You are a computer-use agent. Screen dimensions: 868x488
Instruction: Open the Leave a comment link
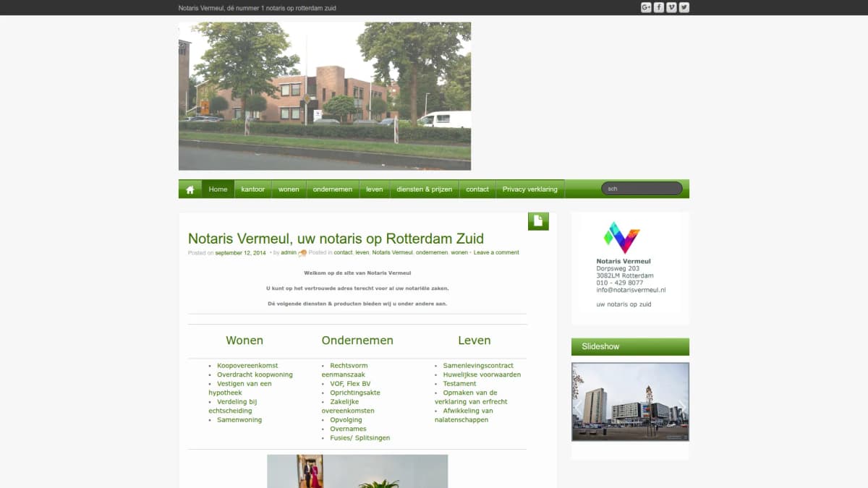(x=496, y=252)
